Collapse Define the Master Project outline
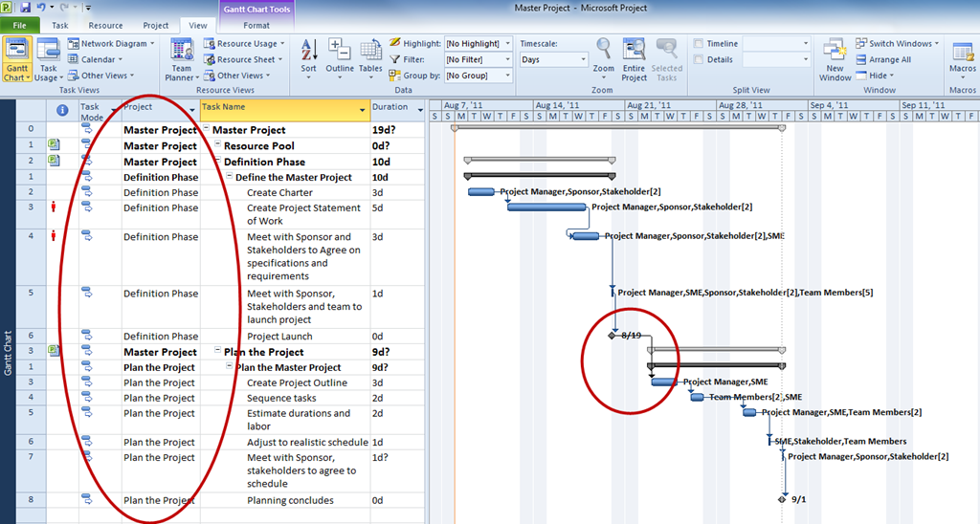This screenshot has height=524, width=980. tap(230, 176)
